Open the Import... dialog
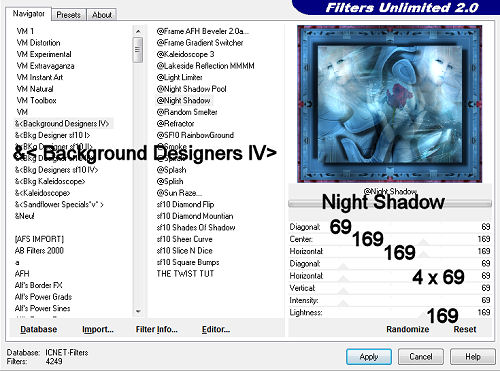 click(98, 329)
